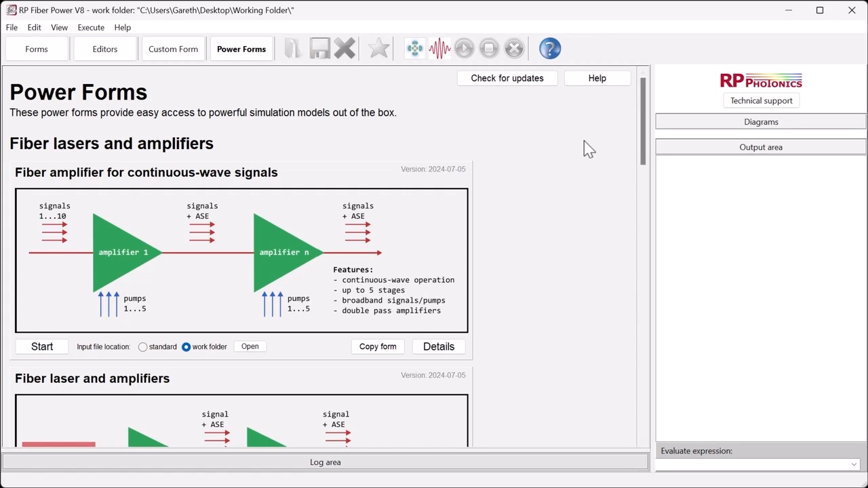Select the standard input file location

tap(143, 347)
